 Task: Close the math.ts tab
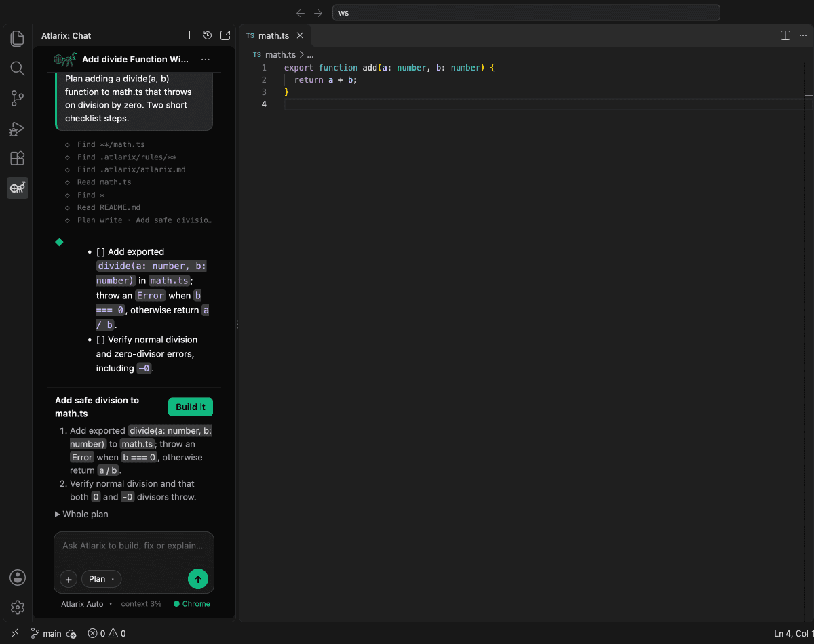[300, 35]
